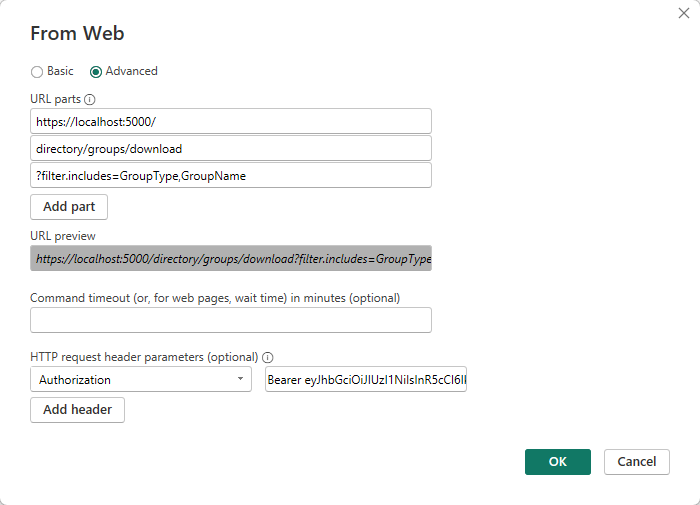The width and height of the screenshot is (700, 505).
Task: Click the HTTP request header info icon
Action: pyautogui.click(x=267, y=357)
